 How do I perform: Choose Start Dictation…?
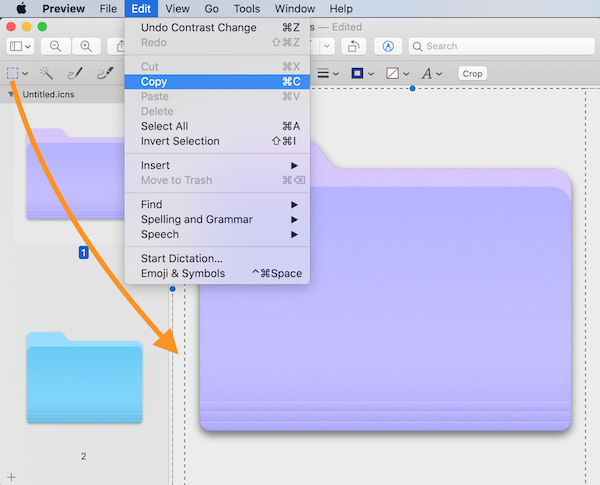217,258
